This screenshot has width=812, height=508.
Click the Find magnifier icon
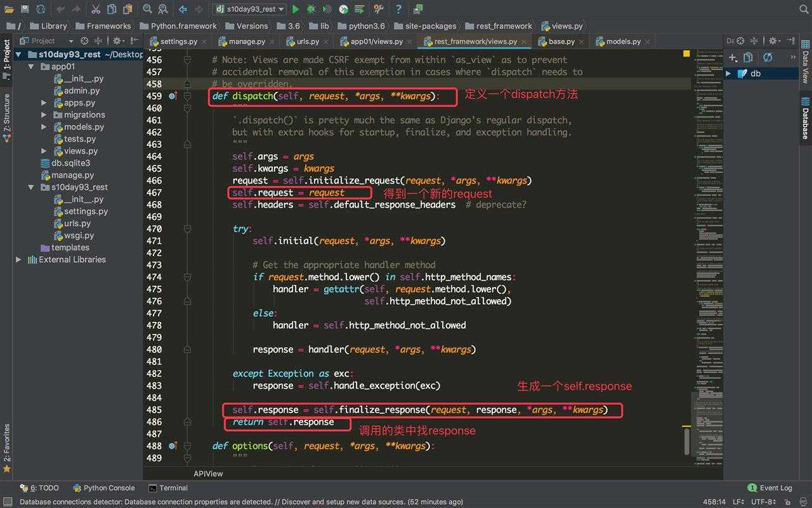[147, 9]
